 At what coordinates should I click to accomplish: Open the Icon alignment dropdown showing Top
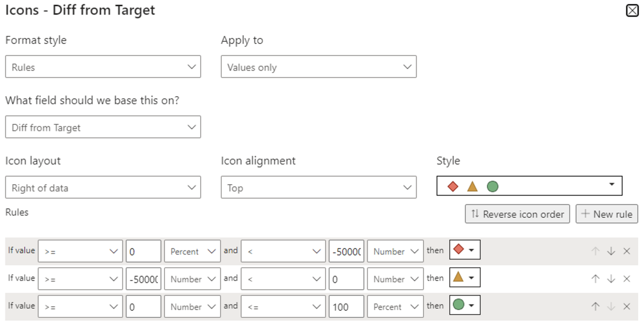pyautogui.click(x=319, y=187)
